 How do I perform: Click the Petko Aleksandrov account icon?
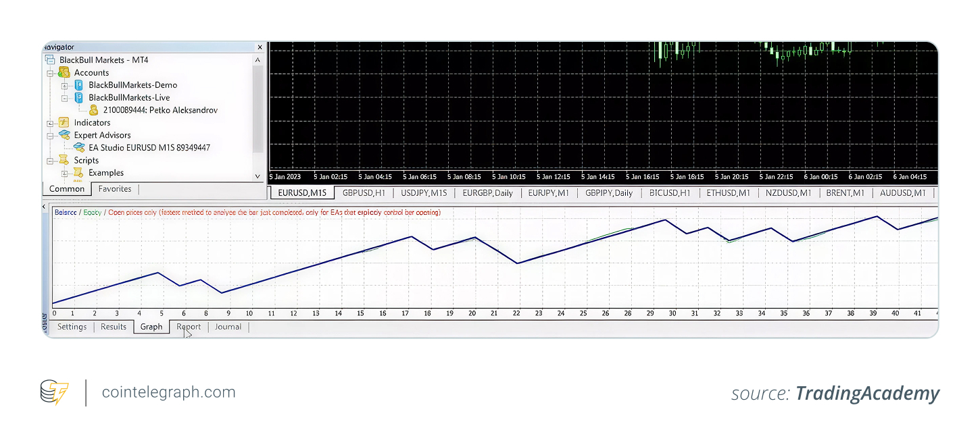click(94, 110)
